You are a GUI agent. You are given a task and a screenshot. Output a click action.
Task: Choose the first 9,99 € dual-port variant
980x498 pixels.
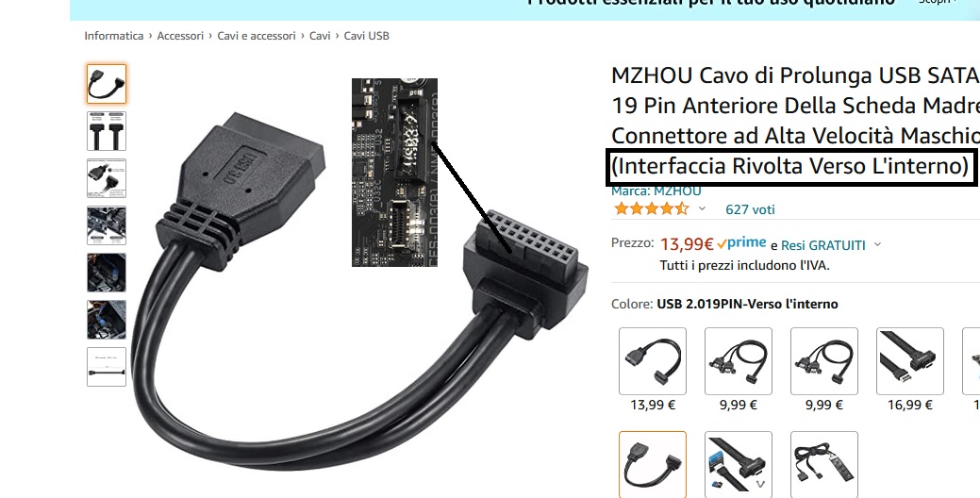[x=739, y=361]
